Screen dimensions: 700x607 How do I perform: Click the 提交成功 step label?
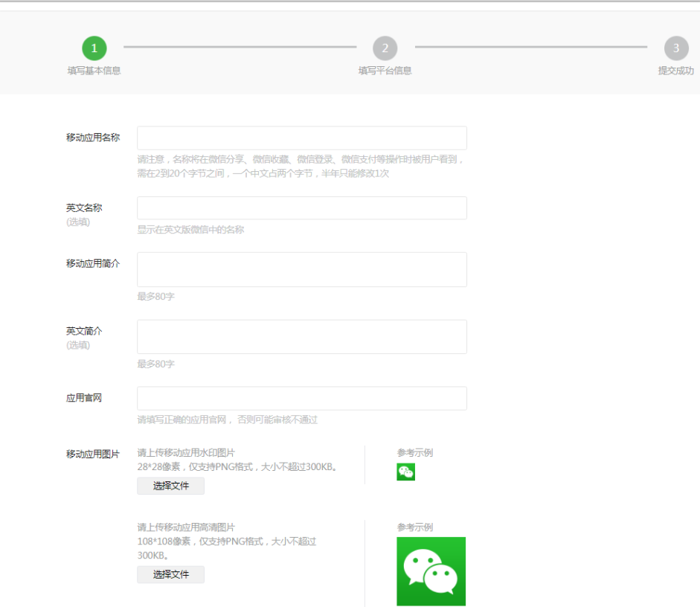(x=676, y=71)
